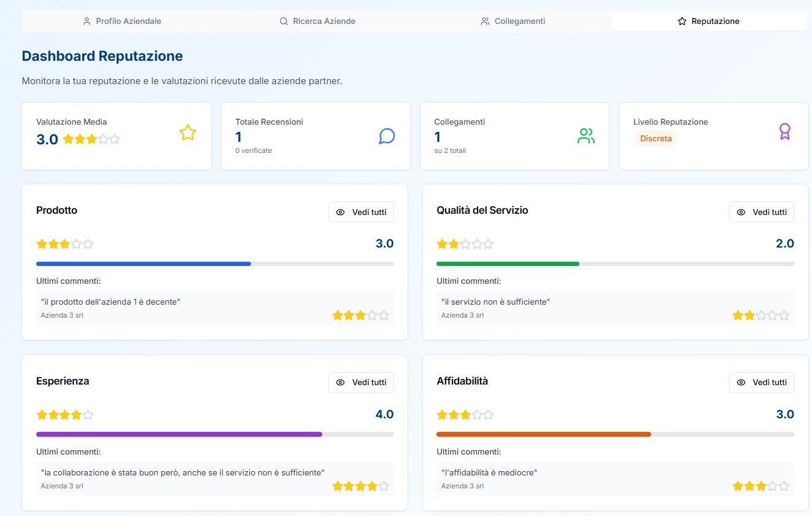This screenshot has width=812, height=516.
Task: Select the comment "l'affidabilità è mediocre"
Action: [x=489, y=472]
